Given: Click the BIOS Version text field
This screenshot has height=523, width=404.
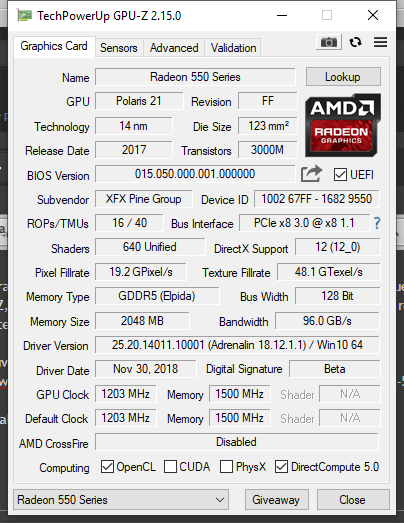Looking at the screenshot, I should (195, 174).
